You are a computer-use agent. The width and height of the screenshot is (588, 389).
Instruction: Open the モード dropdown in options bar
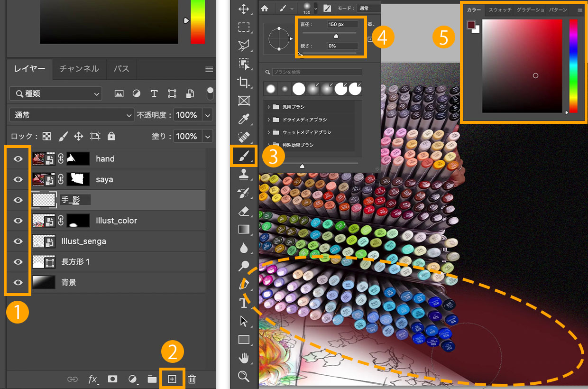pyautogui.click(x=368, y=8)
